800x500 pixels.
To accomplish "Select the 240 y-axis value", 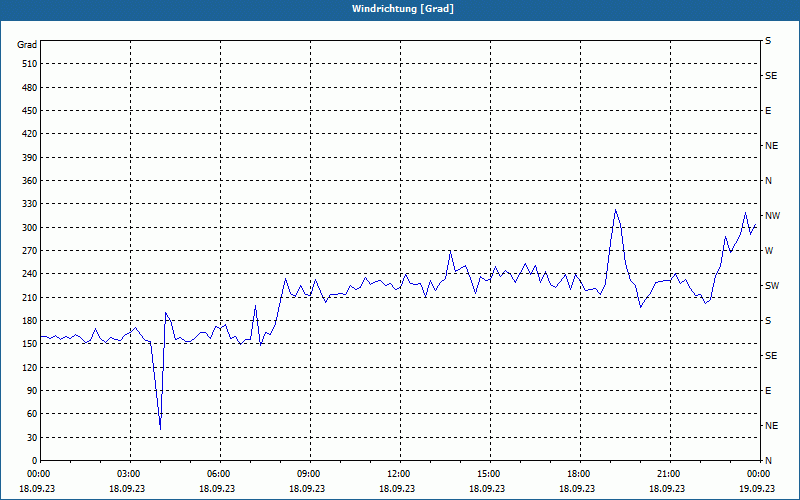I will click(30, 274).
